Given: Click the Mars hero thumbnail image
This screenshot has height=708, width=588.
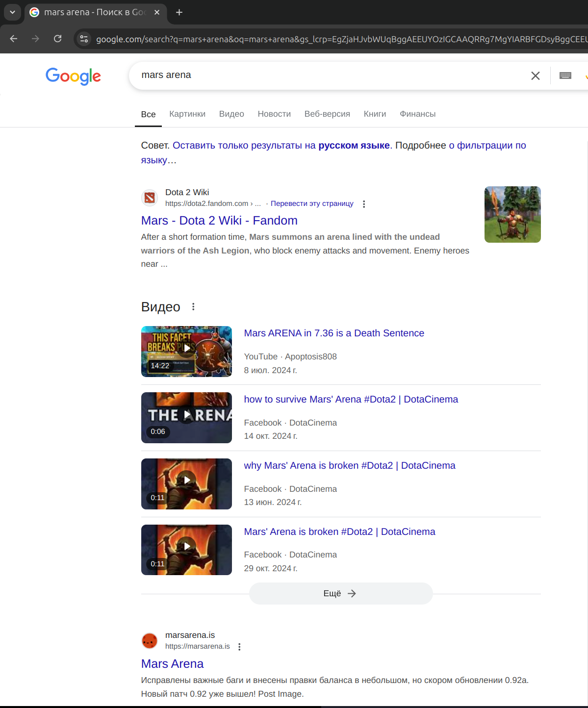Looking at the screenshot, I should click(512, 214).
